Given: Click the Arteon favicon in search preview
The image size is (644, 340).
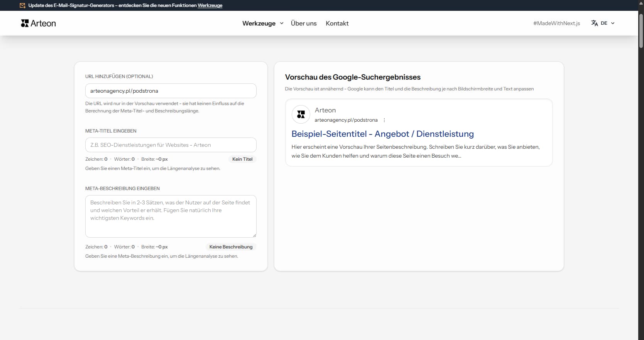Looking at the screenshot, I should tap(301, 114).
